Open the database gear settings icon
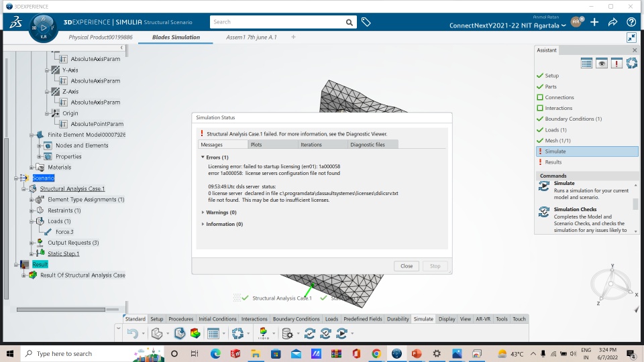Image resolution: width=644 pixels, height=362 pixels. tap(287, 333)
